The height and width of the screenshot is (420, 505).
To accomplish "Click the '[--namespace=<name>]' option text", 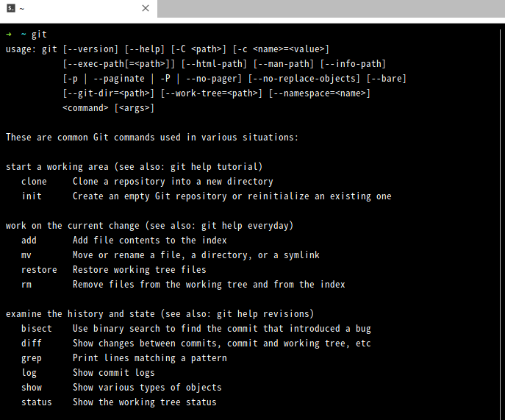I will [x=320, y=93].
